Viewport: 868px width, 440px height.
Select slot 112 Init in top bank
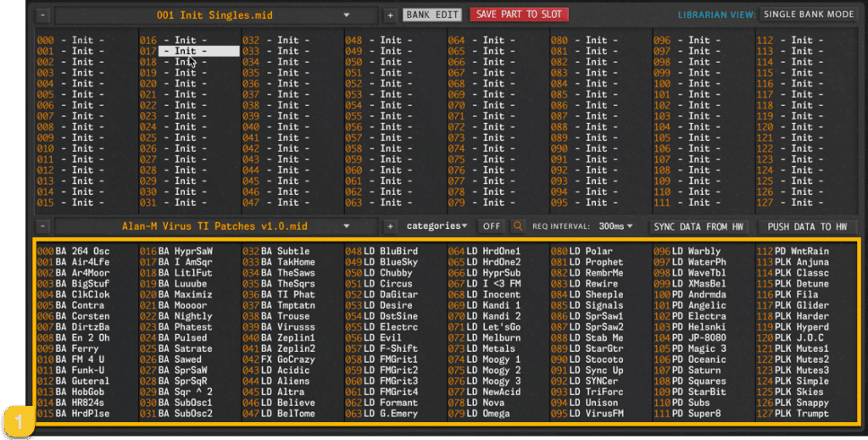[x=790, y=41]
